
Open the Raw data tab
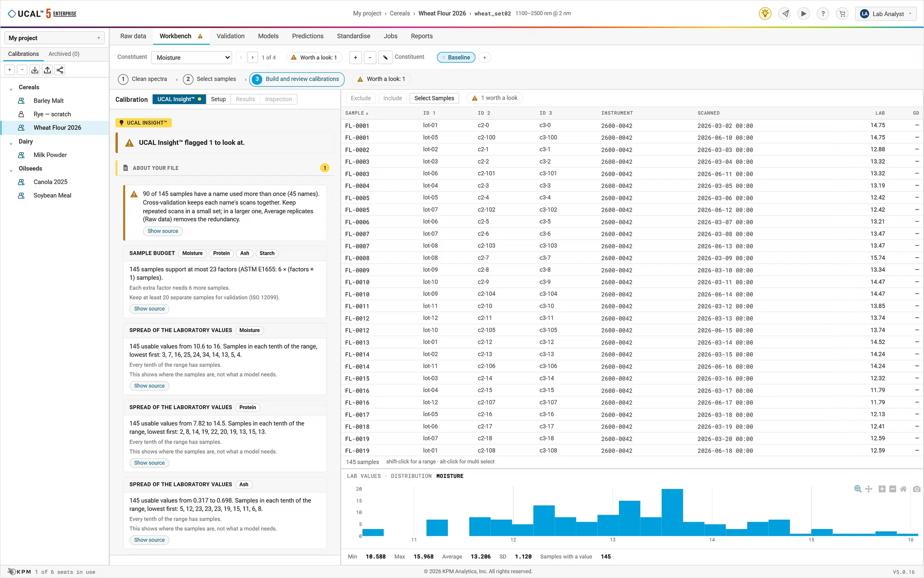coord(133,36)
